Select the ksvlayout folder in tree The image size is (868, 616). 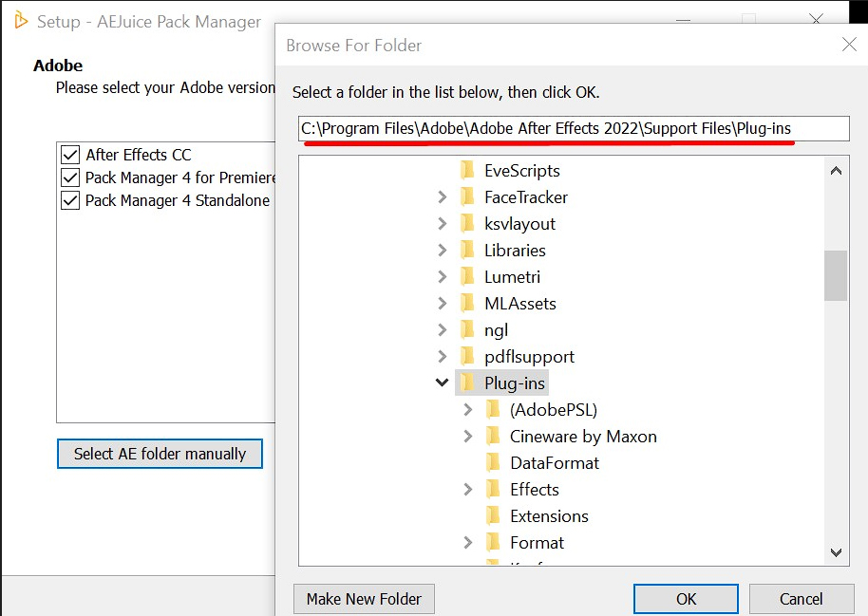pos(519,224)
